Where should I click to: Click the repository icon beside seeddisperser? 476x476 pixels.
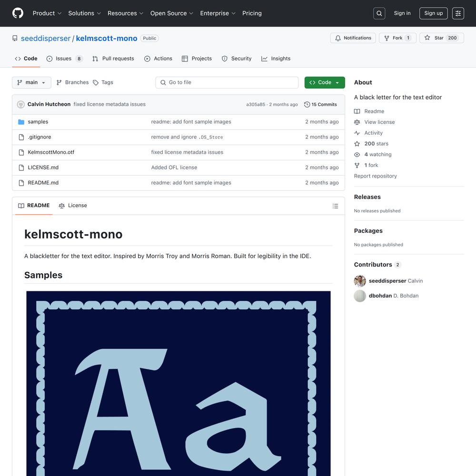pos(15,38)
